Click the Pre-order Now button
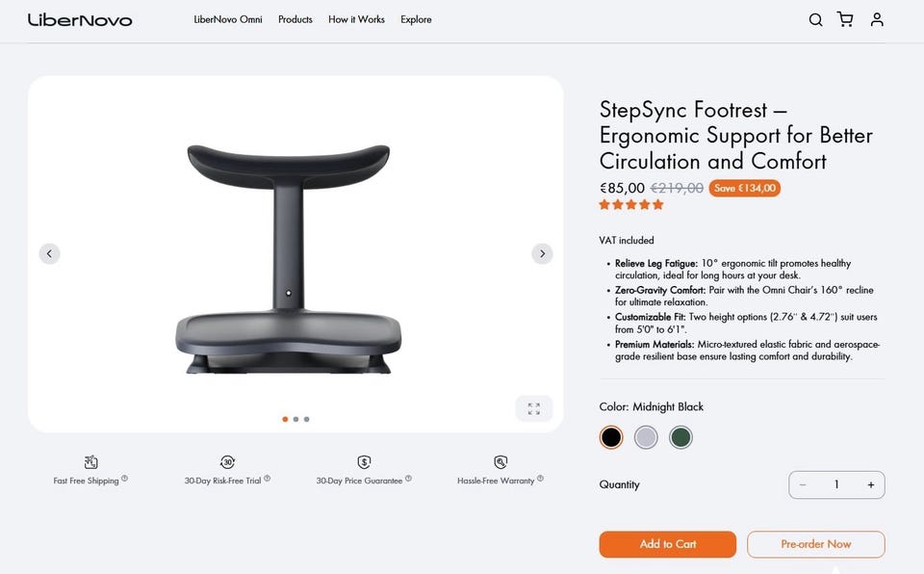This screenshot has height=574, width=924. tap(815, 544)
